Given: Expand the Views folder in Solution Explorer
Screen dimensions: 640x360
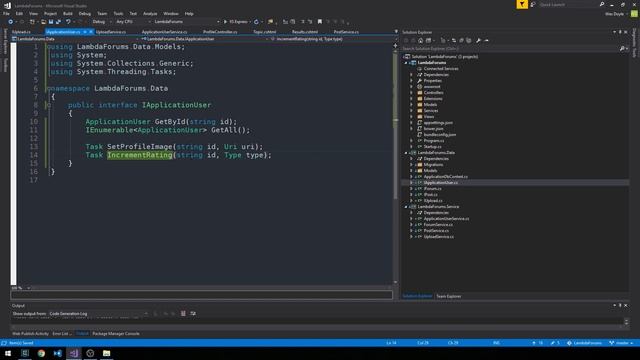Looking at the screenshot, I should [x=411, y=117].
